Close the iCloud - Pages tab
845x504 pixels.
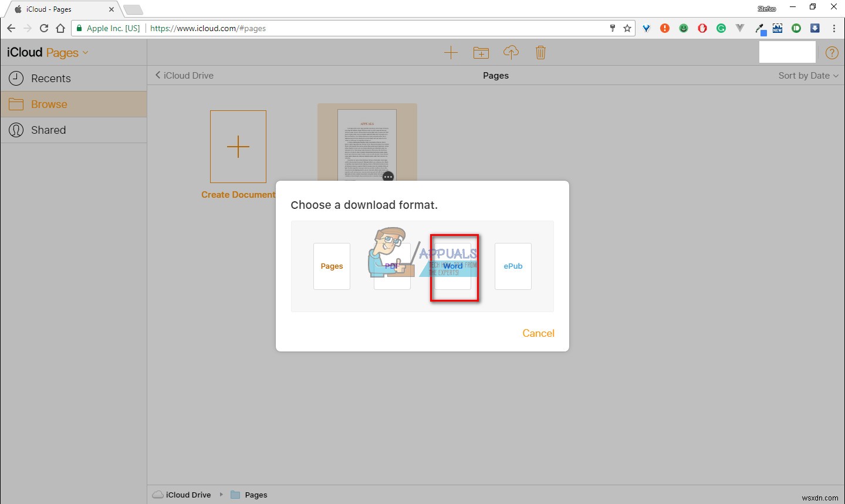click(111, 9)
